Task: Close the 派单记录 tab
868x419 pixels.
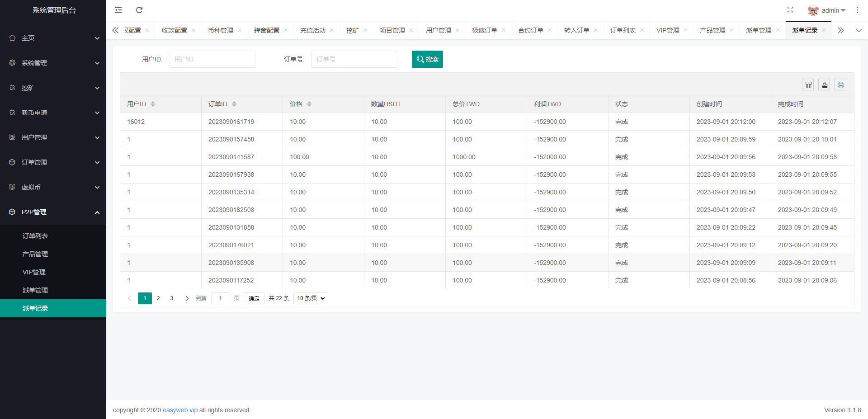Action: click(x=825, y=30)
